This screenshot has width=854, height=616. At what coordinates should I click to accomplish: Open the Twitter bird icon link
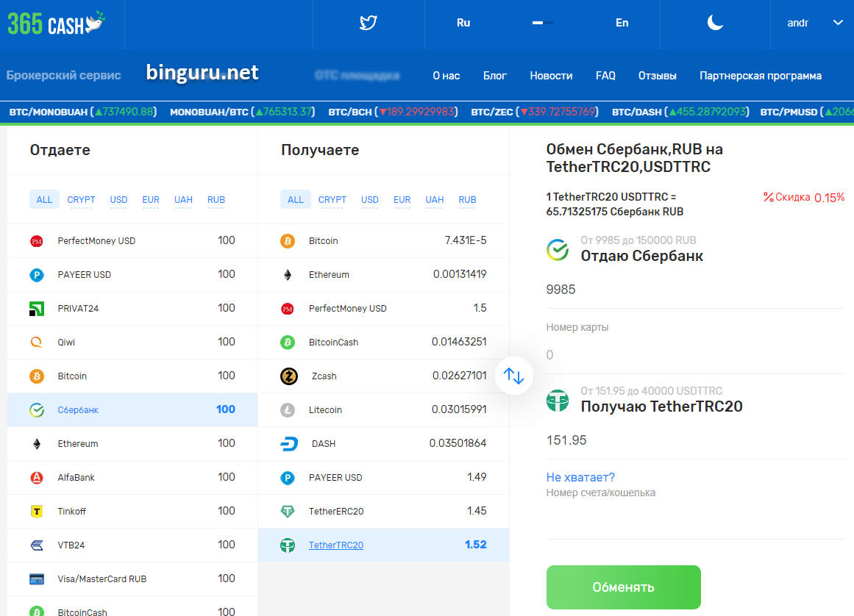(x=369, y=23)
